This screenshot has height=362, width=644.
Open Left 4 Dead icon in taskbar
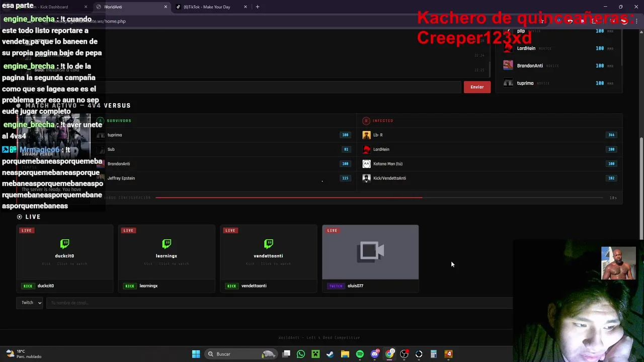pyautogui.click(x=449, y=354)
